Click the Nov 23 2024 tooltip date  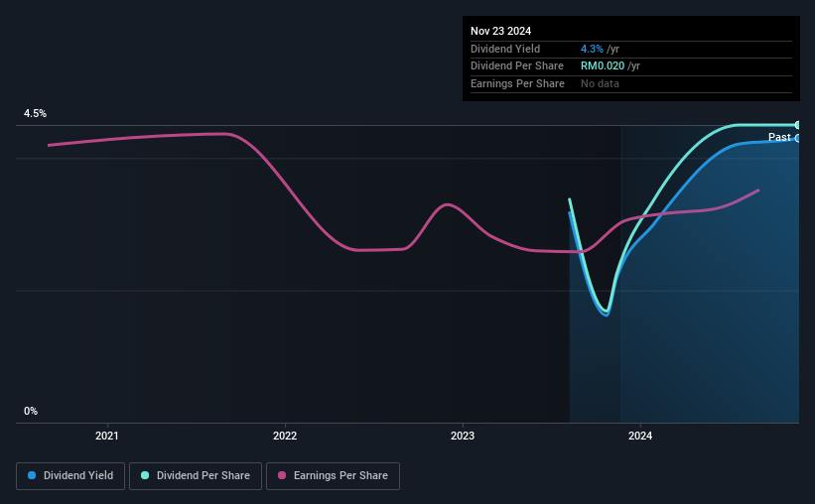500,31
